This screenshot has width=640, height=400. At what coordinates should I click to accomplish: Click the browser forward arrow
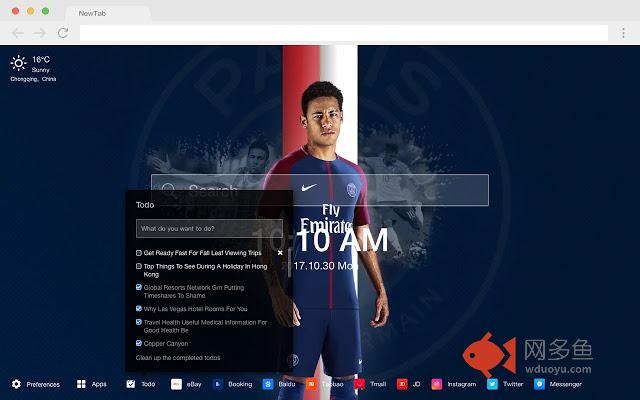click(x=40, y=33)
